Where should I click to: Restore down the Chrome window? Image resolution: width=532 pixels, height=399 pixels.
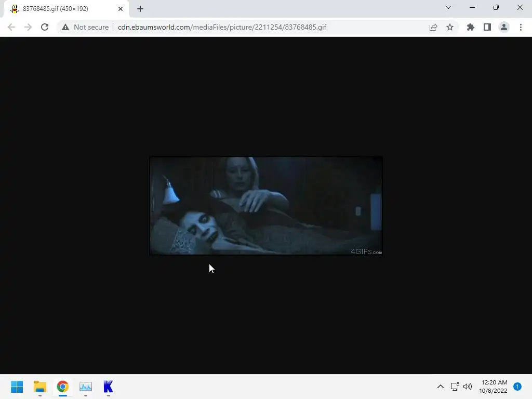pos(496,7)
